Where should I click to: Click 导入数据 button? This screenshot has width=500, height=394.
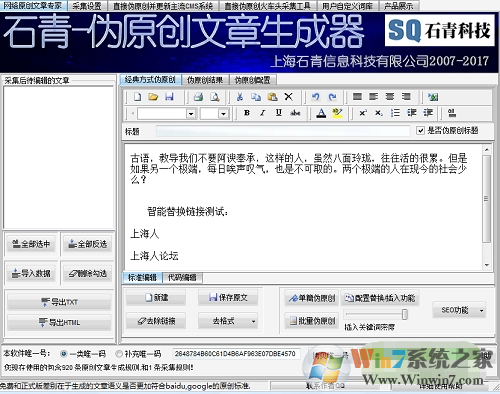tap(31, 274)
